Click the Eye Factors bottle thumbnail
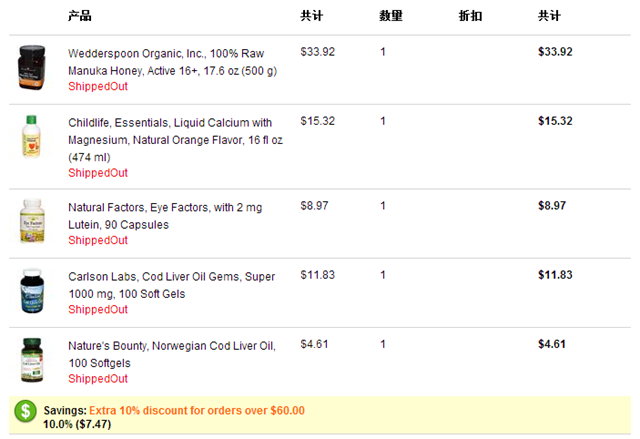 [32, 221]
